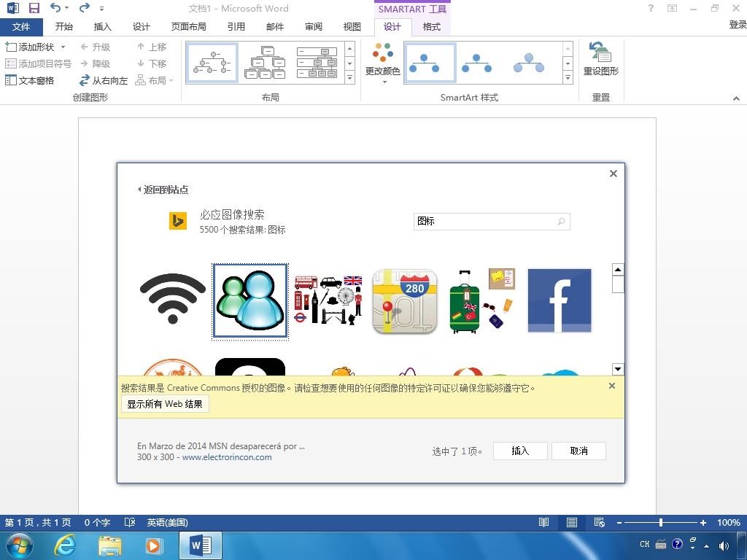The image size is (747, 560).
Task: Switch to Read Mode view icon
Action: (x=543, y=522)
